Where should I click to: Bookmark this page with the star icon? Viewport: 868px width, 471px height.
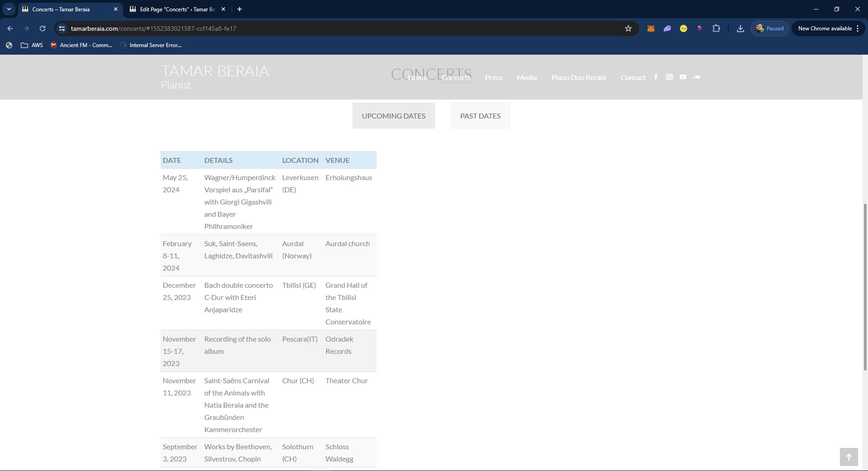[x=628, y=29]
